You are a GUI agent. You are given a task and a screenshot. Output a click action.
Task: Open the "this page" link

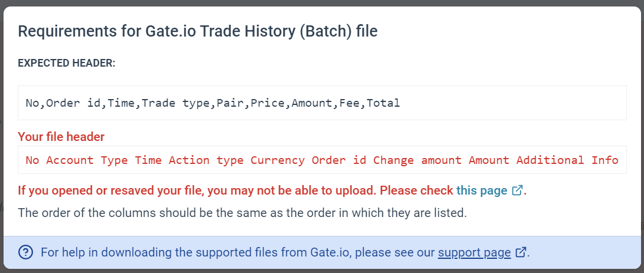[482, 191]
